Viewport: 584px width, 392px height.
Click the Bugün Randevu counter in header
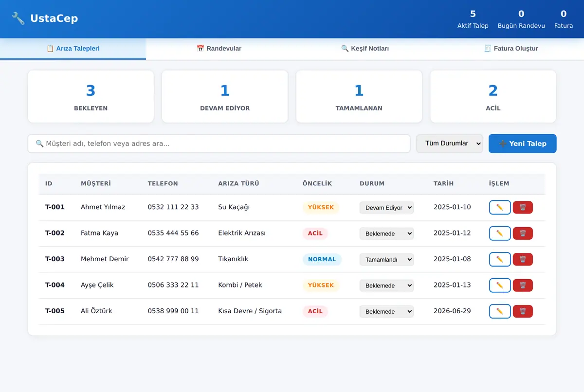coord(521,19)
